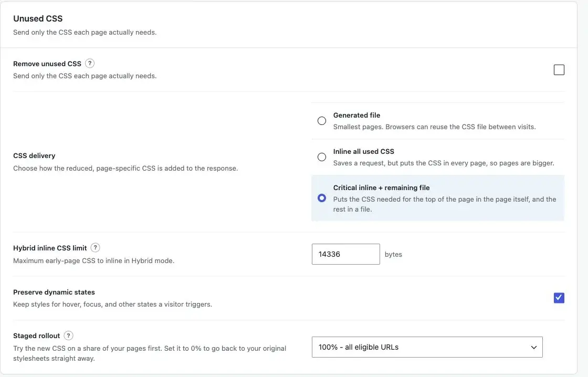Click 'Keep styles for hover, focus' description
Viewport: 588px width, 377px height.
tap(112, 304)
